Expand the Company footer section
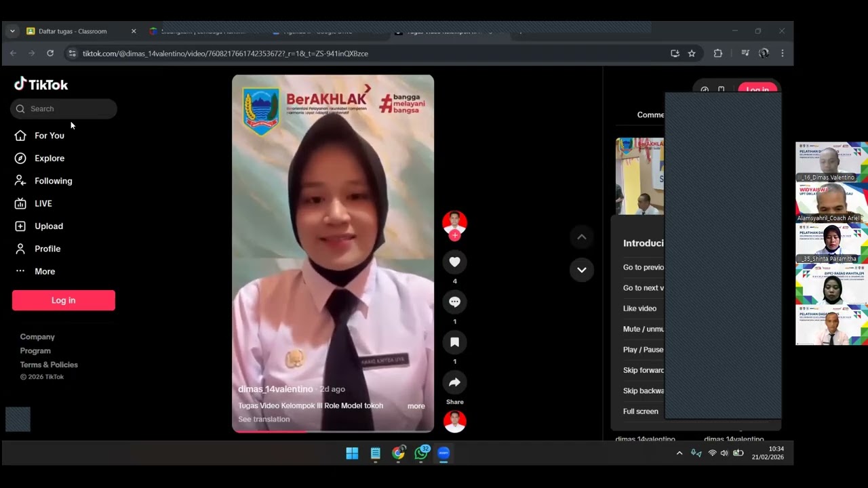This screenshot has width=868, height=488. pyautogui.click(x=37, y=337)
